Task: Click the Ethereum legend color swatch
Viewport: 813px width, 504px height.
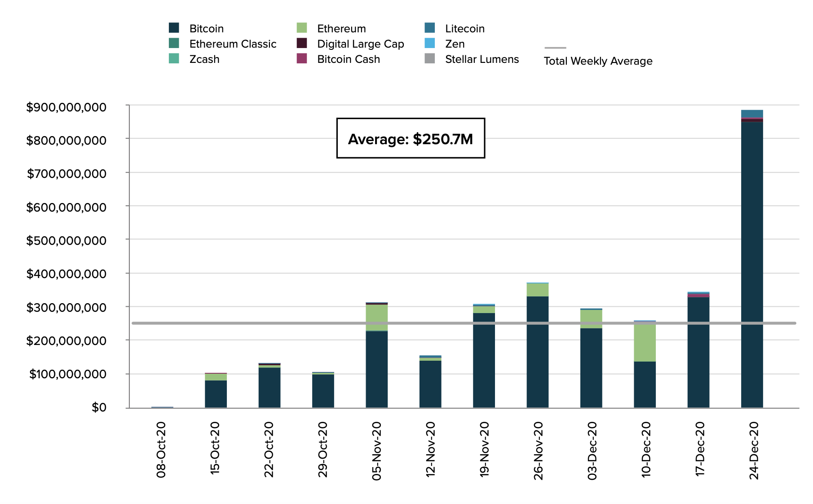Action: tap(302, 28)
